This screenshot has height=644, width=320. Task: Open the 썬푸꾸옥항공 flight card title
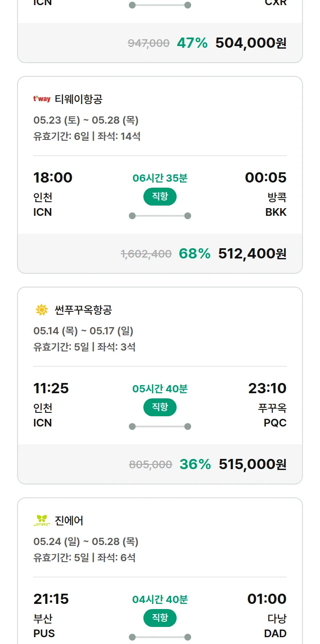[83, 310]
